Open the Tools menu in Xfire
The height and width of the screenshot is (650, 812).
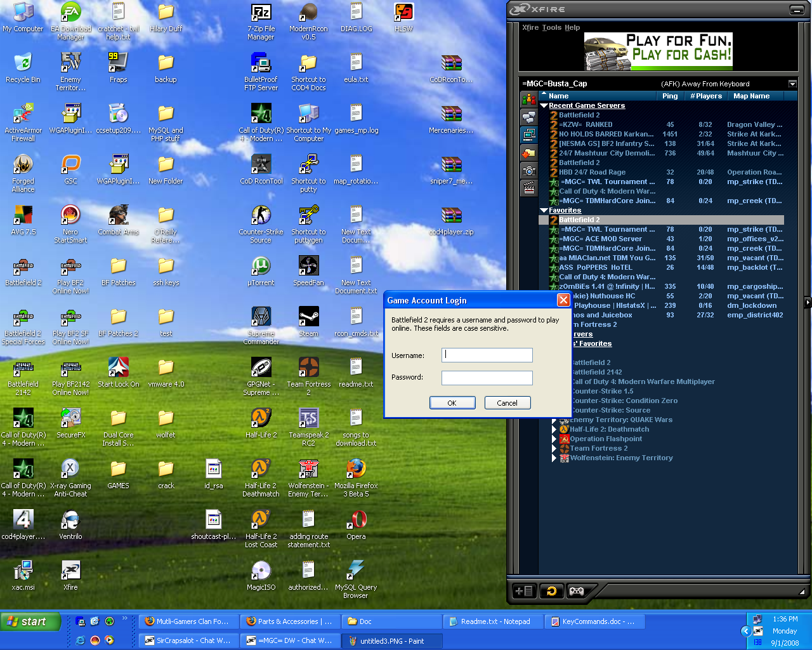point(552,27)
